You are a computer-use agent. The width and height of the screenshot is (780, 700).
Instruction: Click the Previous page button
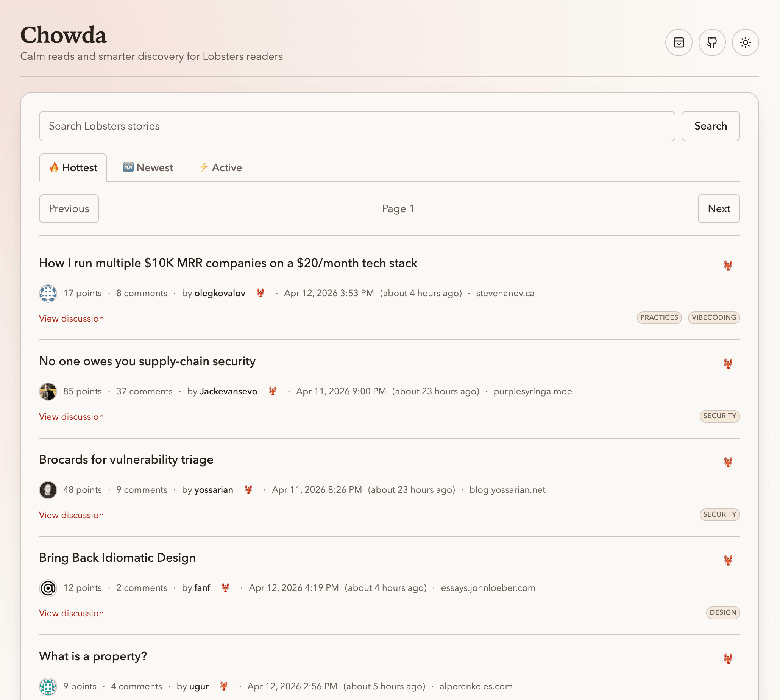pyautogui.click(x=69, y=208)
